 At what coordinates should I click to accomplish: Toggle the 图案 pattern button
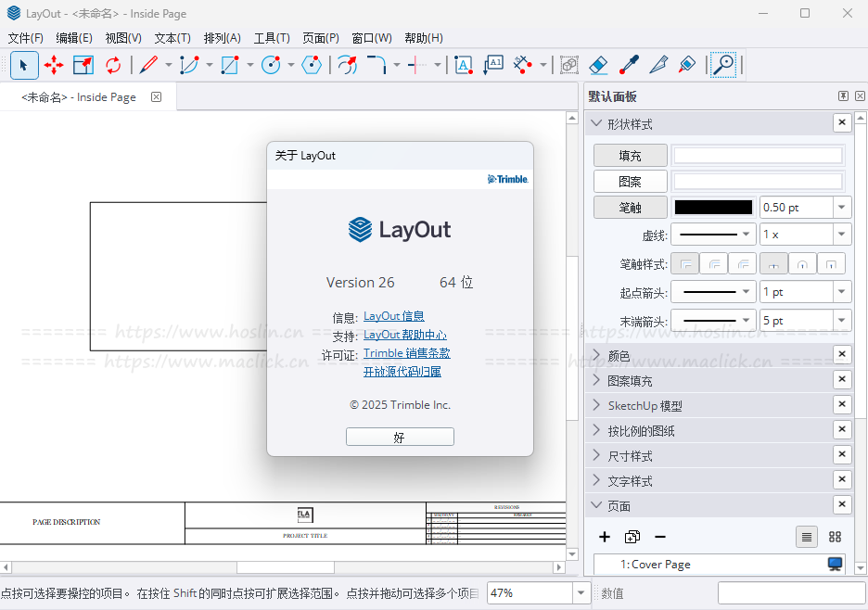(x=630, y=182)
